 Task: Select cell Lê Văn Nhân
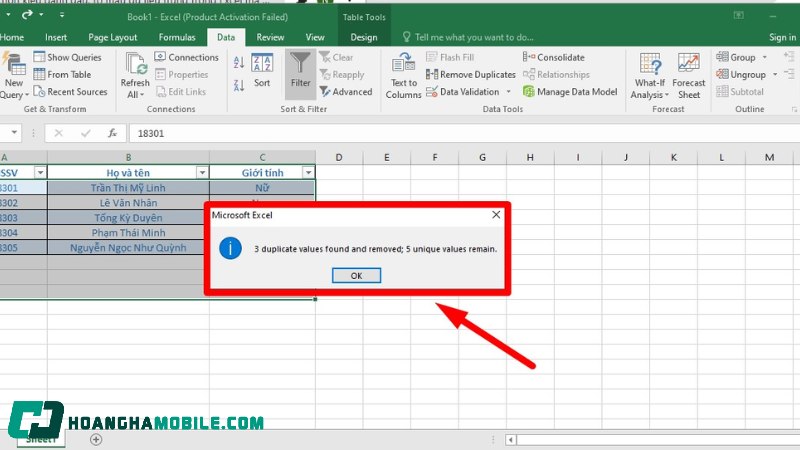click(x=128, y=203)
